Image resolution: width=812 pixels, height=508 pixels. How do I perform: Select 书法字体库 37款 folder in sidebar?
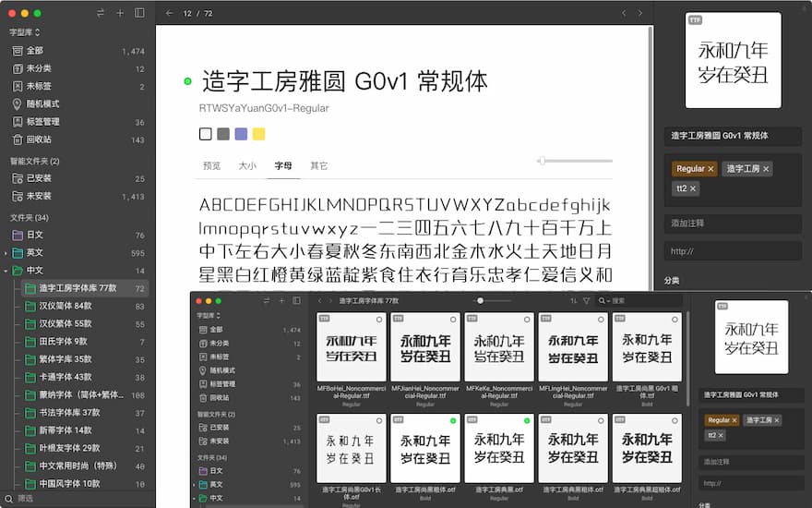[x=85, y=413]
